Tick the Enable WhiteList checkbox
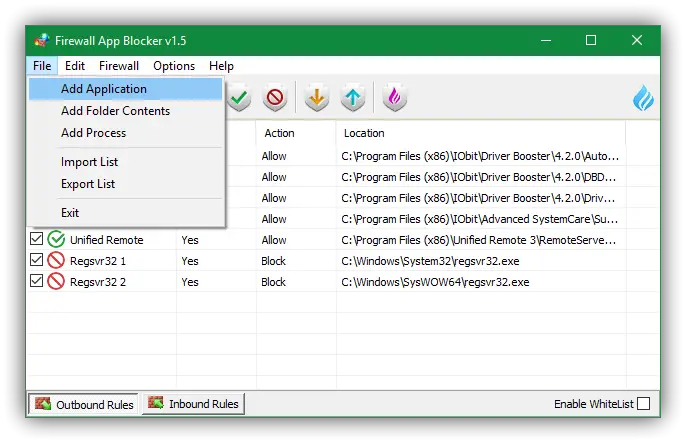 (643, 404)
